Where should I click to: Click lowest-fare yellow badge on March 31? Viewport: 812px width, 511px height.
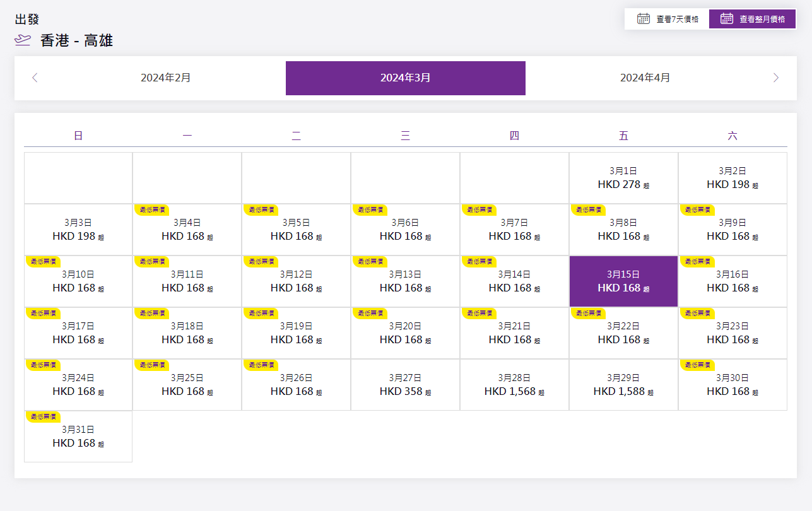(42, 416)
